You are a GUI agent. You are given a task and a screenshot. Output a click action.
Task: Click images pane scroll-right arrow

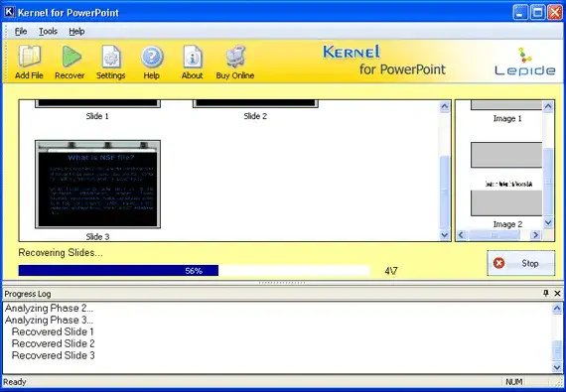coord(535,235)
